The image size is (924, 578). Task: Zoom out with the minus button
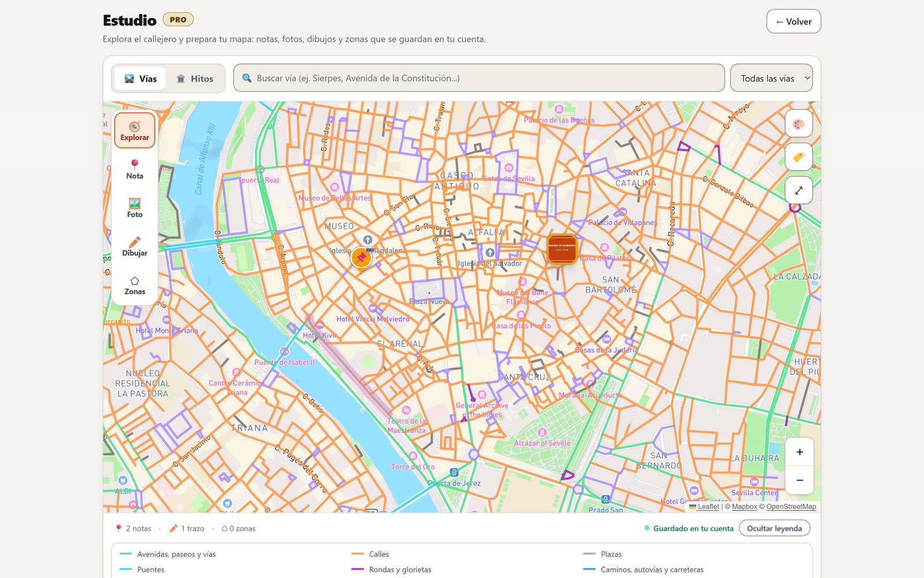click(x=799, y=480)
